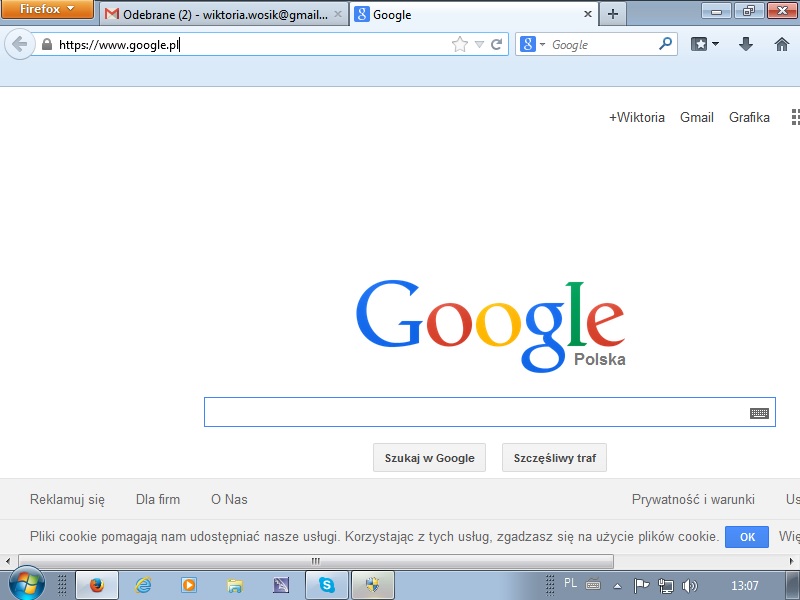Click the scrollbar right arrow
The width and height of the screenshot is (800, 600).
[792, 561]
